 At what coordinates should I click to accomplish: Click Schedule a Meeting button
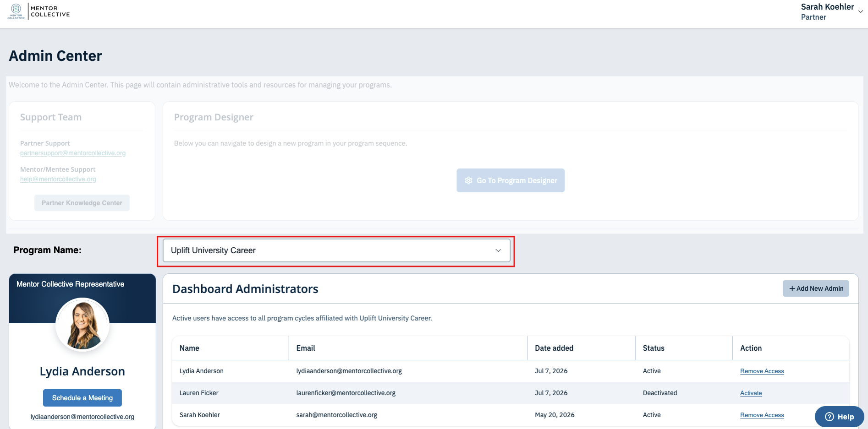82,398
